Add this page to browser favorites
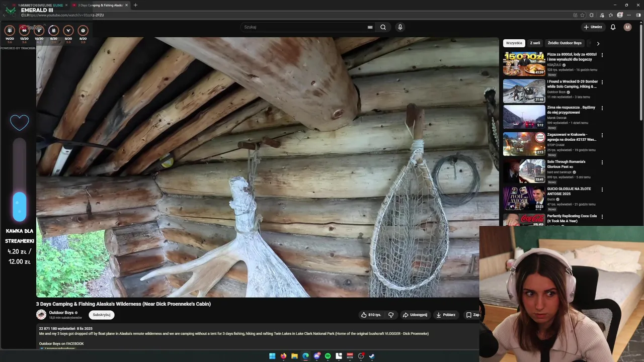Image resolution: width=644 pixels, height=362 pixels. coord(583,15)
